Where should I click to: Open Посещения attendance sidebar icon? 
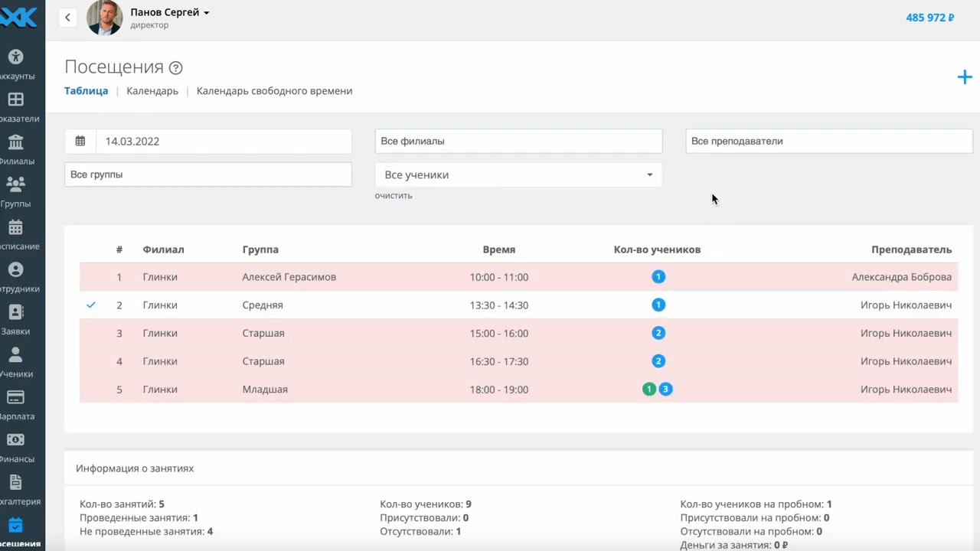pos(15,525)
